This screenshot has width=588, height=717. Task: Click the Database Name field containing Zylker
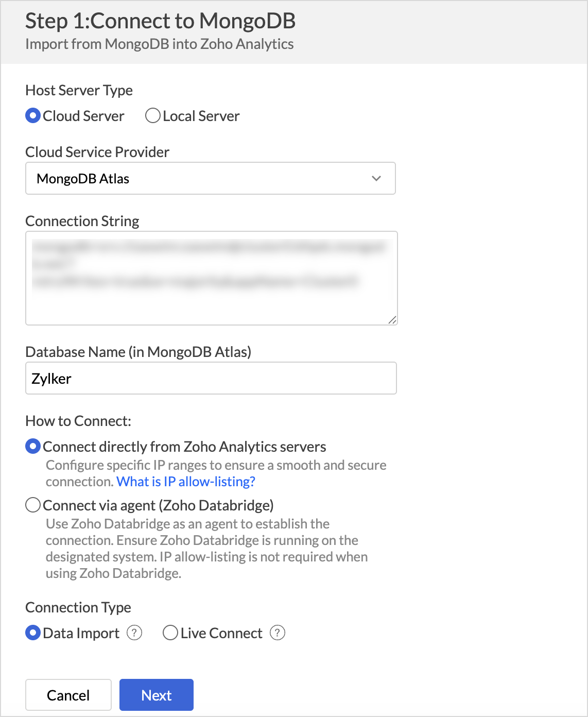[211, 378]
